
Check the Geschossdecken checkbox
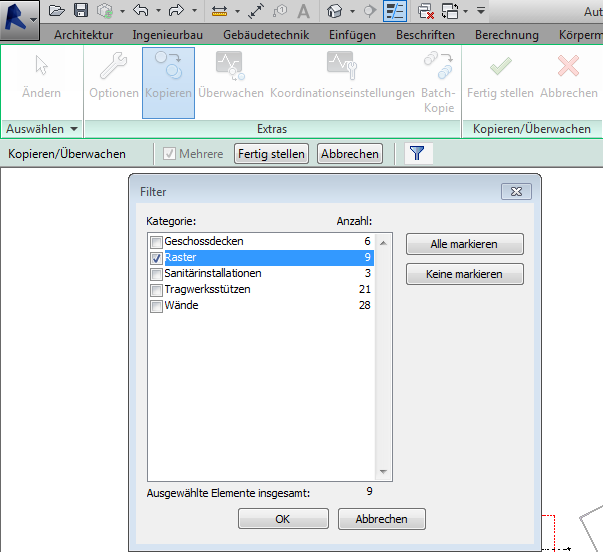point(156,242)
